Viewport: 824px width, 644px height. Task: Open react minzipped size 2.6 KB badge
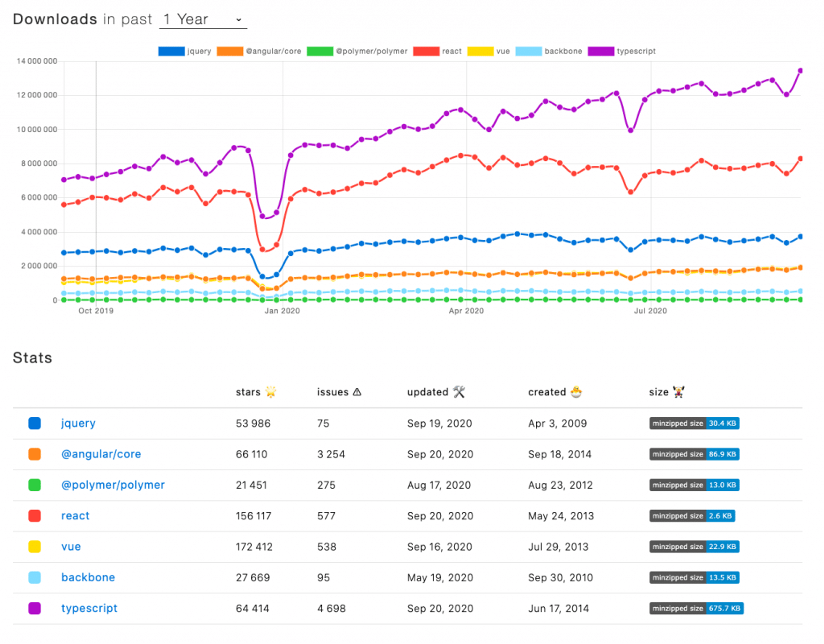[692, 516]
